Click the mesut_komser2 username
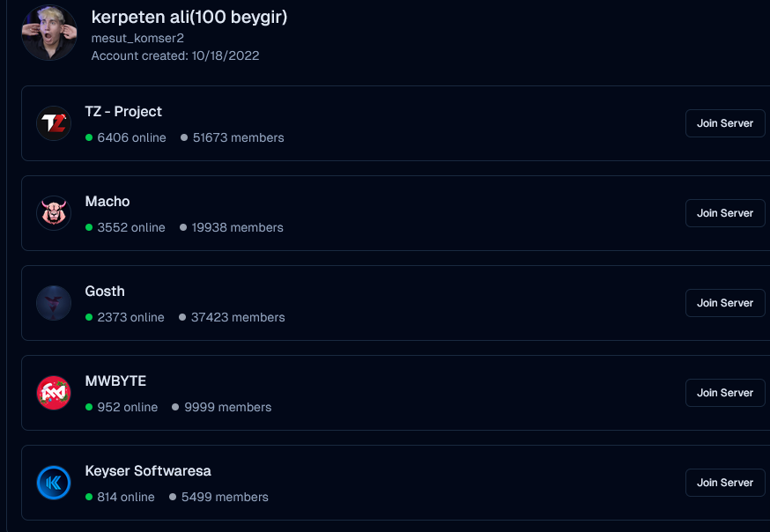770x532 pixels. [x=137, y=38]
